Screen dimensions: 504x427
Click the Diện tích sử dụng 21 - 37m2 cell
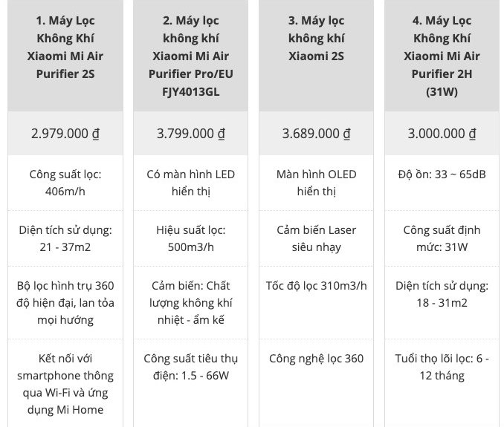[x=65, y=238]
